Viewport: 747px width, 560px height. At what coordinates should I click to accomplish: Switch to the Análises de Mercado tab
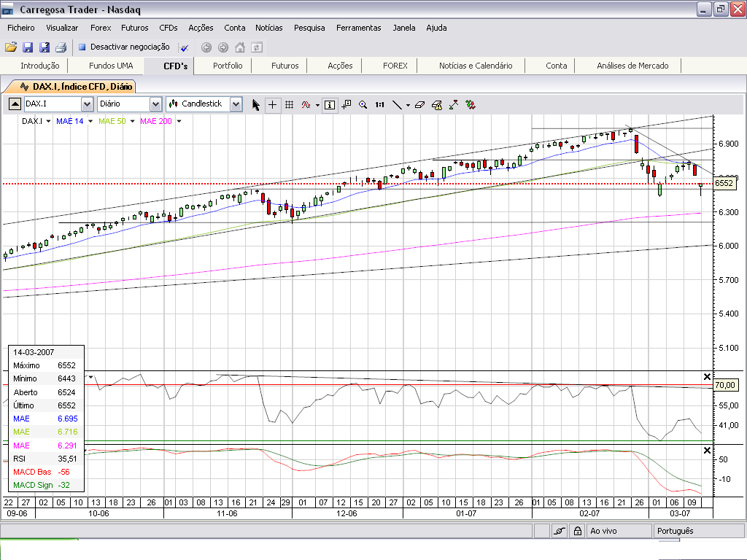click(632, 66)
